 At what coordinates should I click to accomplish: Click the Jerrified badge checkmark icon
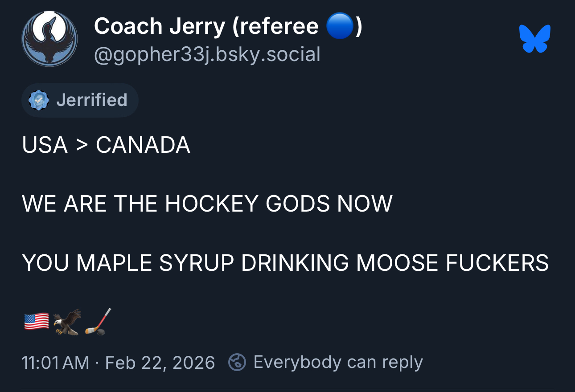pyautogui.click(x=39, y=100)
